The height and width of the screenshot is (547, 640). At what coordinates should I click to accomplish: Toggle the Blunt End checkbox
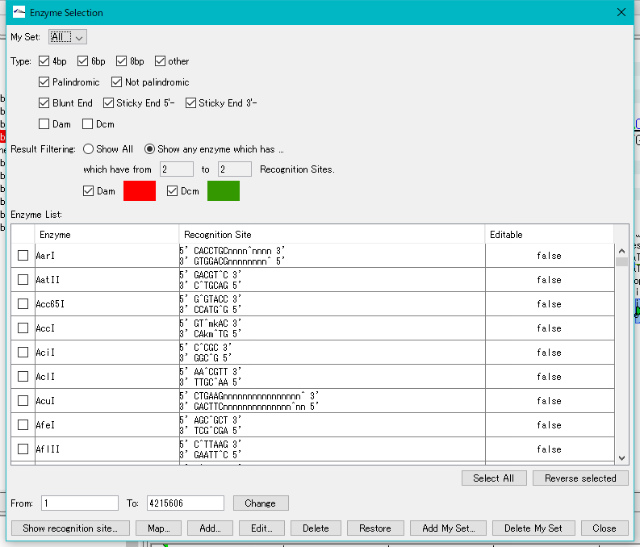point(44,103)
